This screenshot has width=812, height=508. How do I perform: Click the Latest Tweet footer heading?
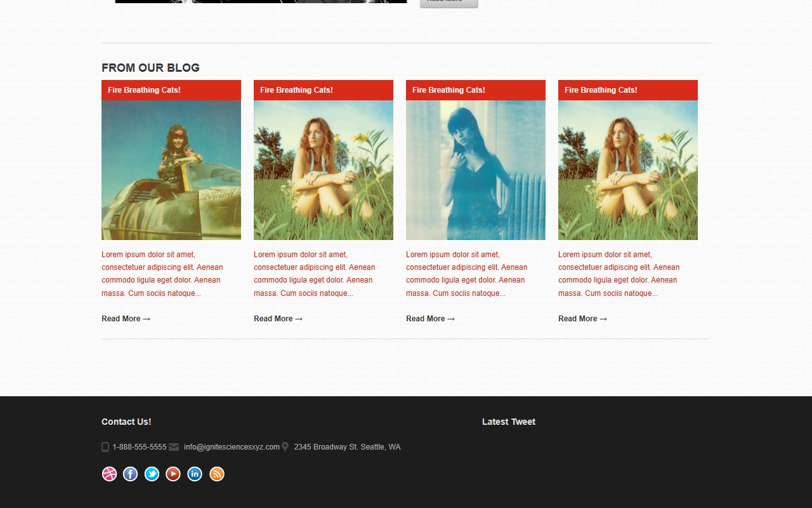509,422
